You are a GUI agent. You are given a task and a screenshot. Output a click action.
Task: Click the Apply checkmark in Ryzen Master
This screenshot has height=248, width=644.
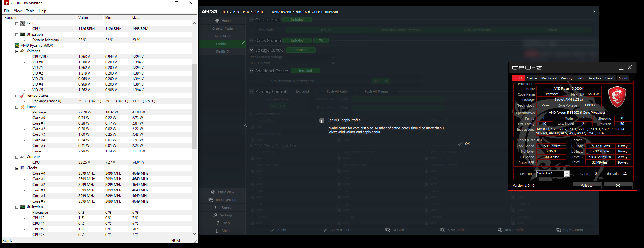point(272,230)
